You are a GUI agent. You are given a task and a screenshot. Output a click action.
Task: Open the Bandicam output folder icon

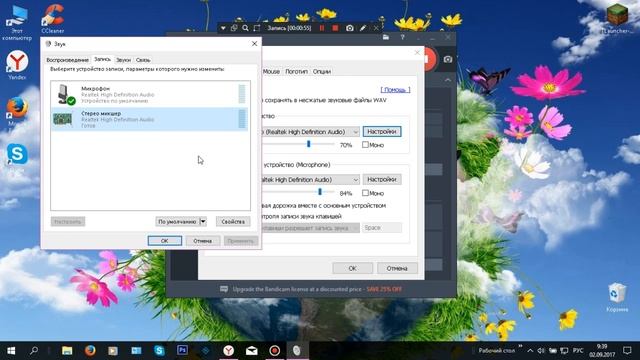pos(386,38)
